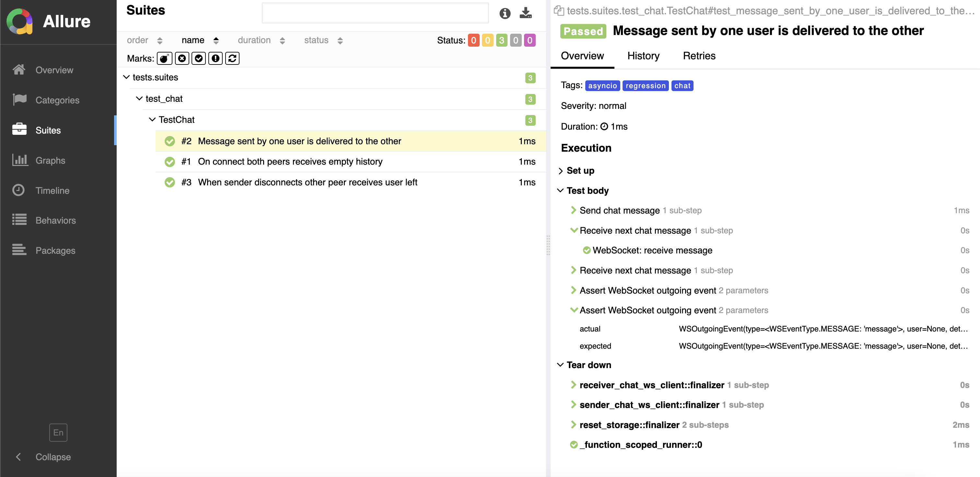
Task: Open Timeline clock icon
Action: pyautogui.click(x=18, y=190)
